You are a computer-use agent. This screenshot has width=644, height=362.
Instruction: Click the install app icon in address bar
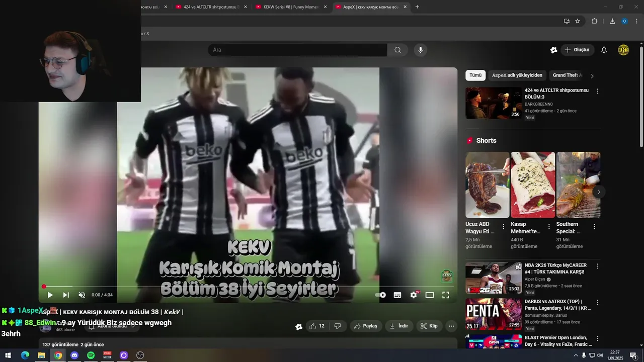click(567, 21)
